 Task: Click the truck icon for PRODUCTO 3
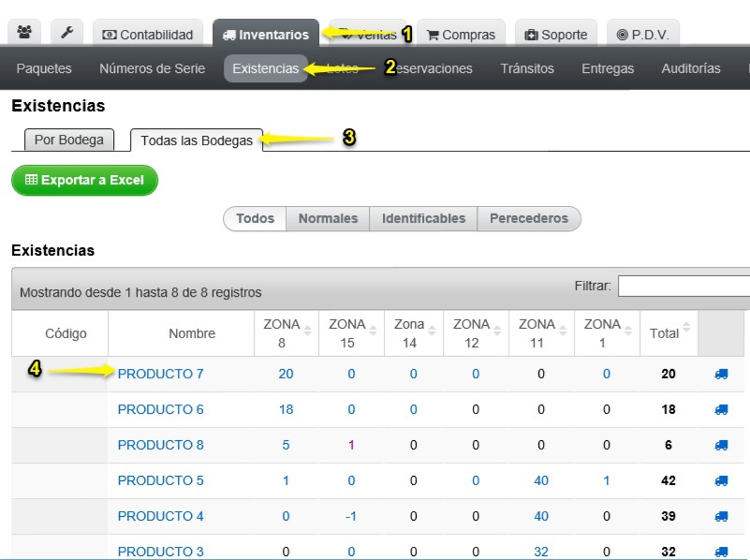[x=721, y=552]
